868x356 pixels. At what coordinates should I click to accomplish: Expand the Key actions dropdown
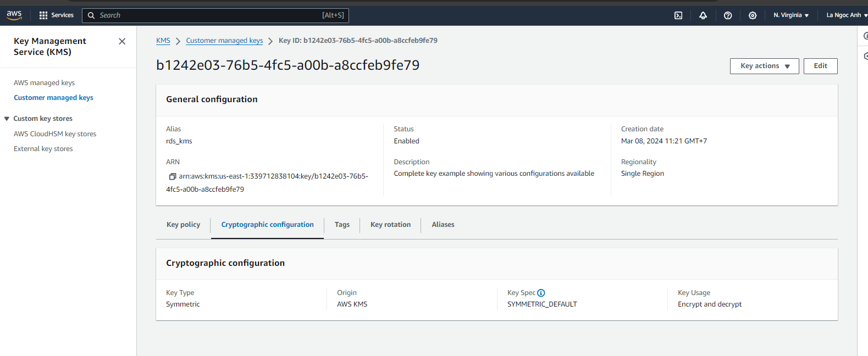(764, 66)
